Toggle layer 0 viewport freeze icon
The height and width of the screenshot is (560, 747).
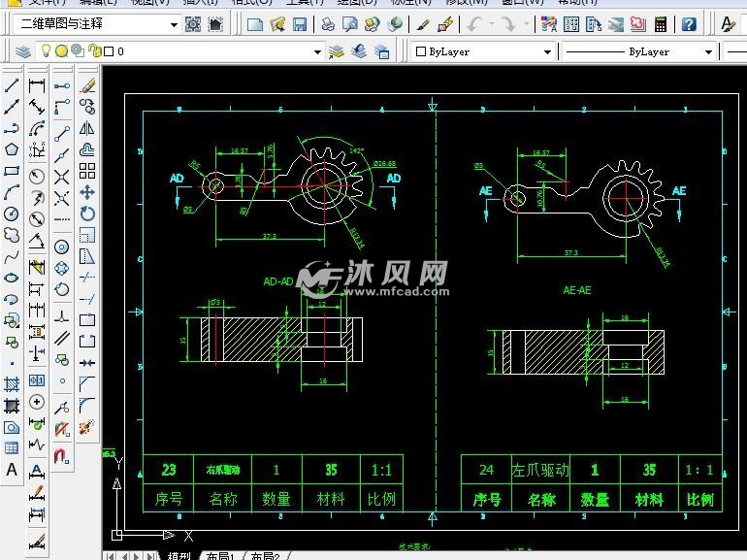click(x=78, y=50)
